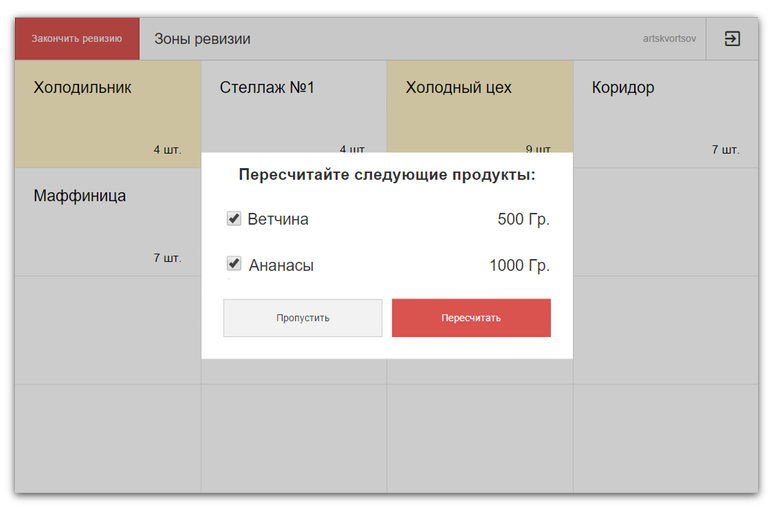Click the Ветчина product label

point(278,219)
